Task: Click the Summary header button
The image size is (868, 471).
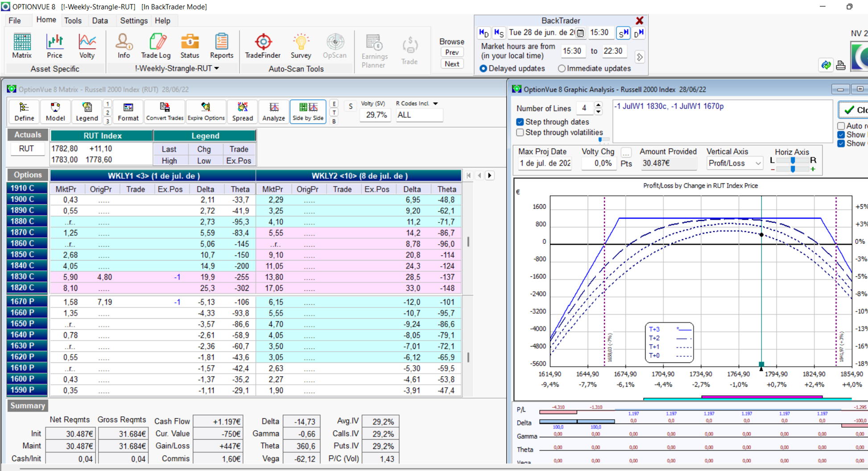Action: 28,405
